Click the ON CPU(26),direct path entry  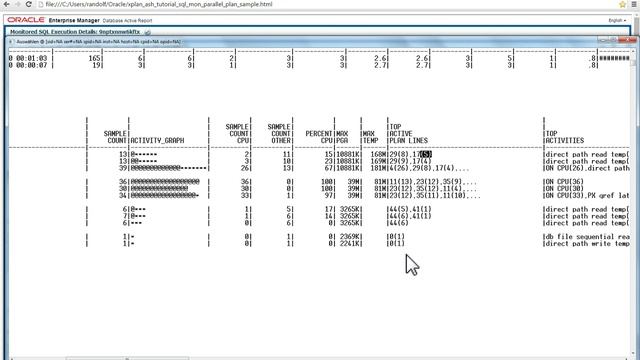pyautogui.click(x=587, y=168)
